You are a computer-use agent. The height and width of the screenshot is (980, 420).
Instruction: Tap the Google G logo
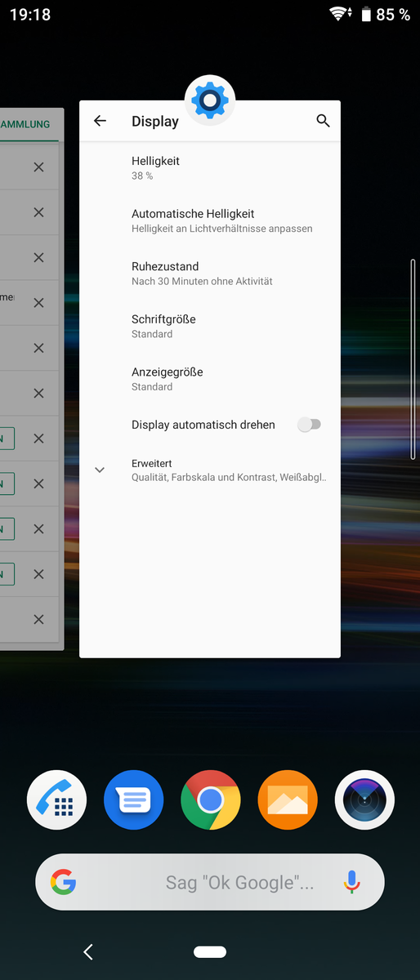(63, 882)
